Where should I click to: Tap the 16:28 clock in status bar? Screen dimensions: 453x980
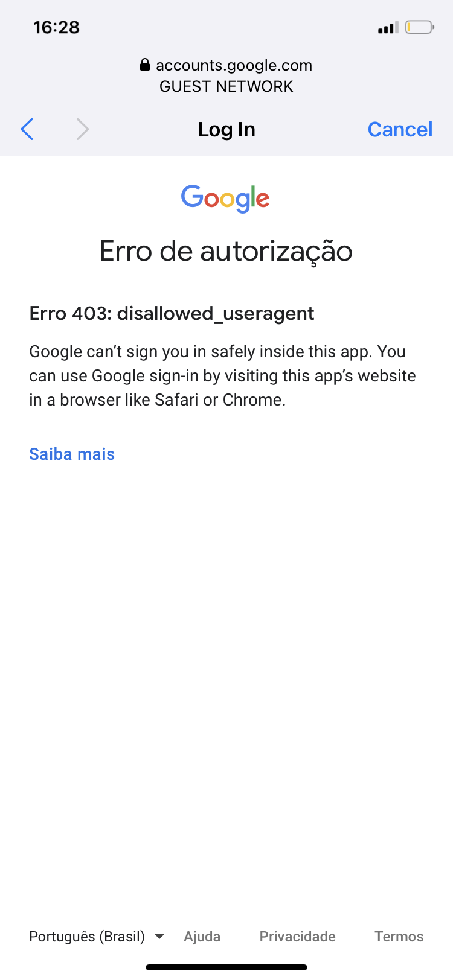point(56,27)
